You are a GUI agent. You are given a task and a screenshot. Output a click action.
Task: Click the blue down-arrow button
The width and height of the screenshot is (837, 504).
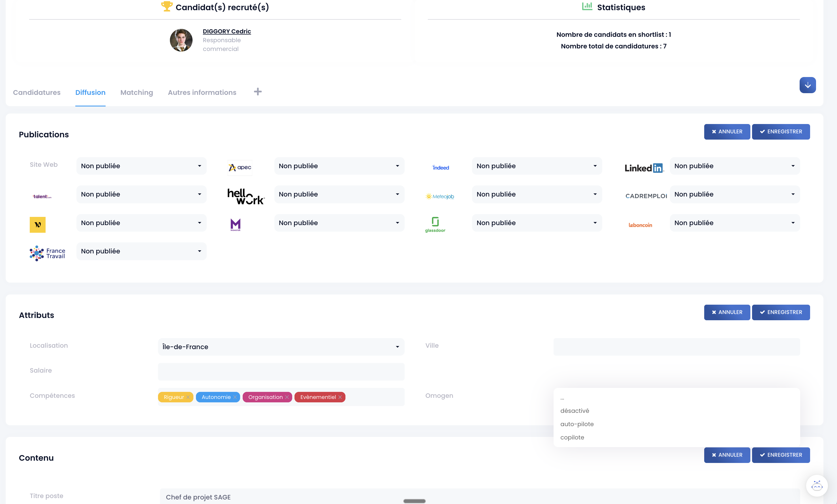[808, 85]
